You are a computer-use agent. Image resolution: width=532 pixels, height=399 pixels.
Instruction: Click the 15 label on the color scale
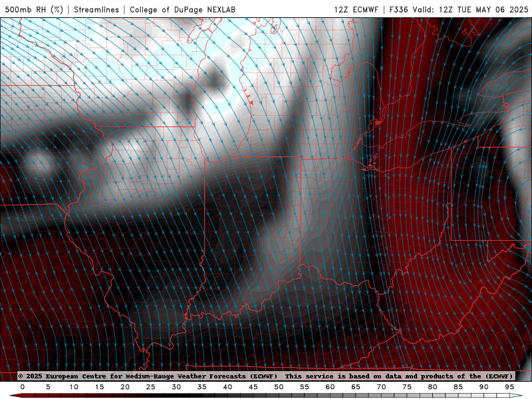pyautogui.click(x=99, y=387)
